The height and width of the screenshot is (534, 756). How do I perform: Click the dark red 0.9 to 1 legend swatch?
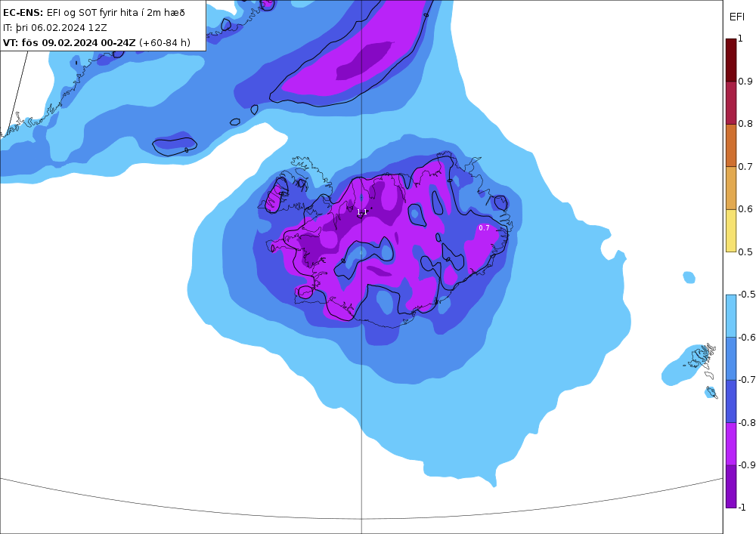pyautogui.click(x=731, y=60)
